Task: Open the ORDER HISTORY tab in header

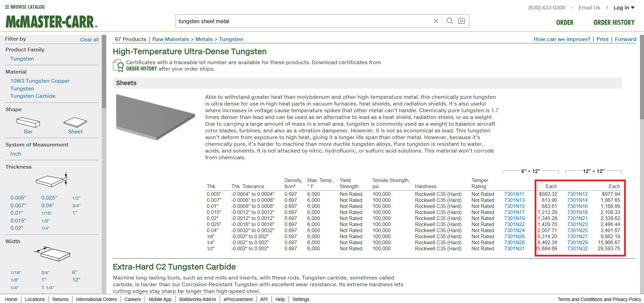Action: 614,23
